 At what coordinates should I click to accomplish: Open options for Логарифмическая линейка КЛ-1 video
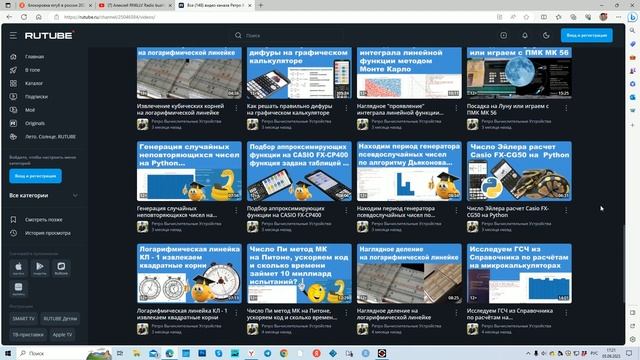(236, 313)
